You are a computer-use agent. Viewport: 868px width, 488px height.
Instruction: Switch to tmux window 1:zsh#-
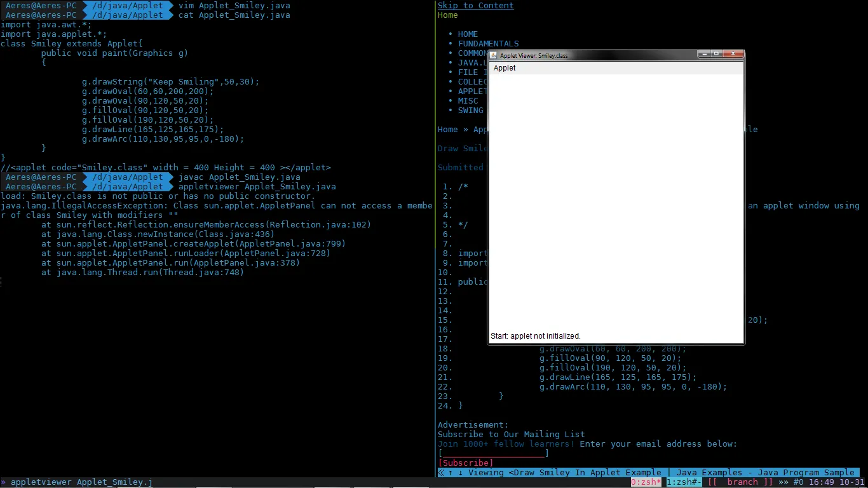(684, 482)
